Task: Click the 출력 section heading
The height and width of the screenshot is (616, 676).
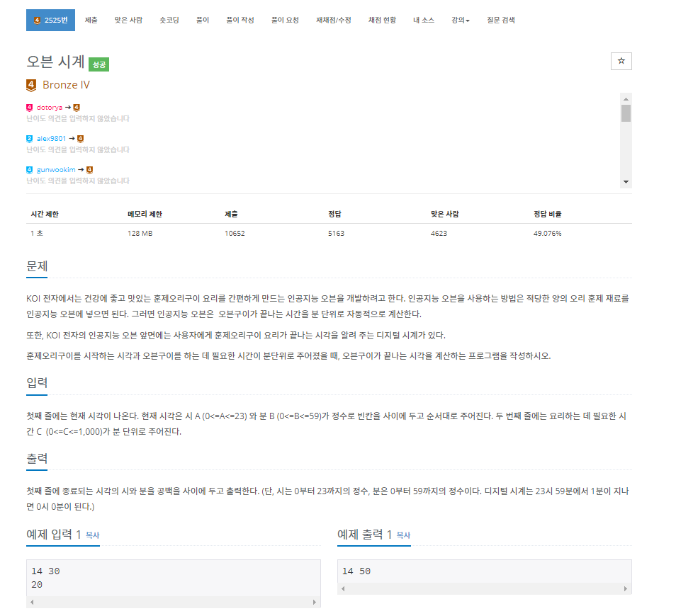Action: pos(37,459)
